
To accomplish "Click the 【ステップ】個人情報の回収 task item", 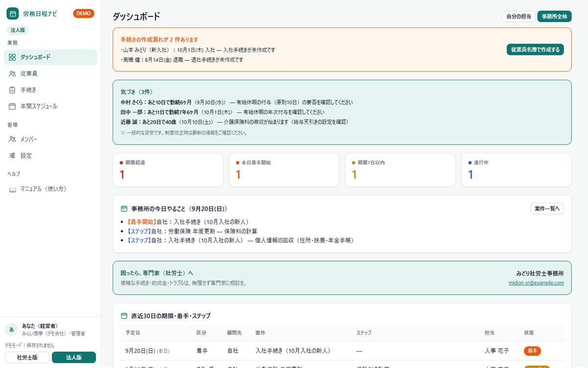I will (x=240, y=240).
